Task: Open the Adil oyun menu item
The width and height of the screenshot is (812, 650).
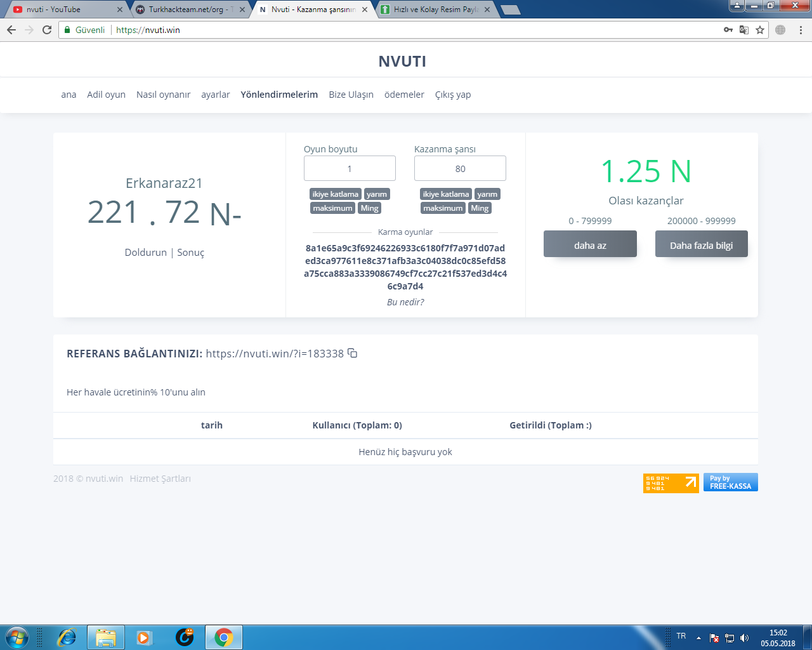Action: coord(106,95)
